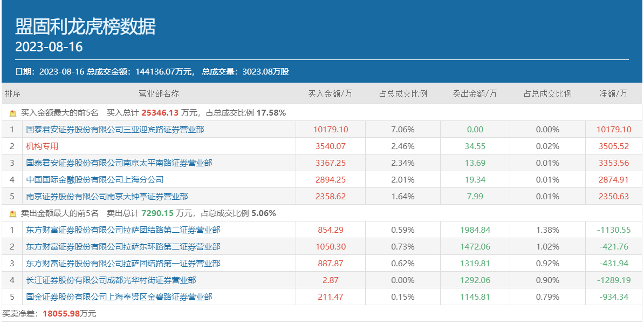Viewport: 644px width, 323px height.
Task: Open 国金证券上海奉贤区金碧路证券营业部 link
Action: 119,297
